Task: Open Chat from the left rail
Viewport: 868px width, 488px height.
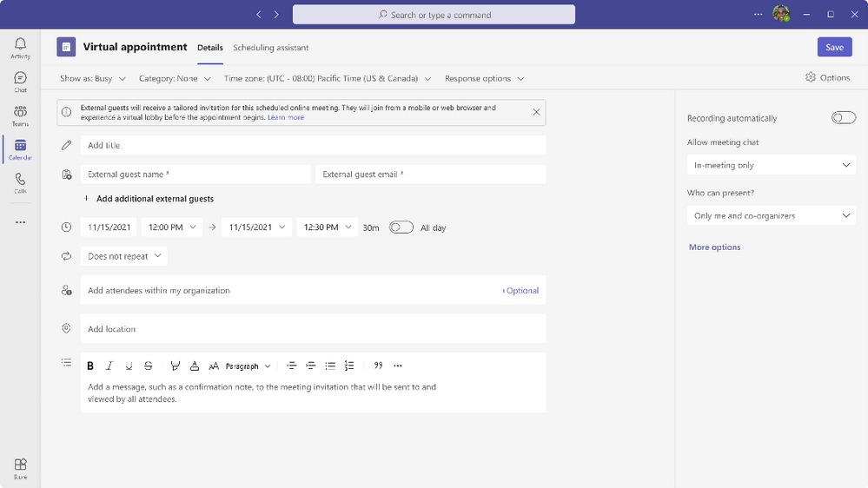Action: tap(20, 82)
